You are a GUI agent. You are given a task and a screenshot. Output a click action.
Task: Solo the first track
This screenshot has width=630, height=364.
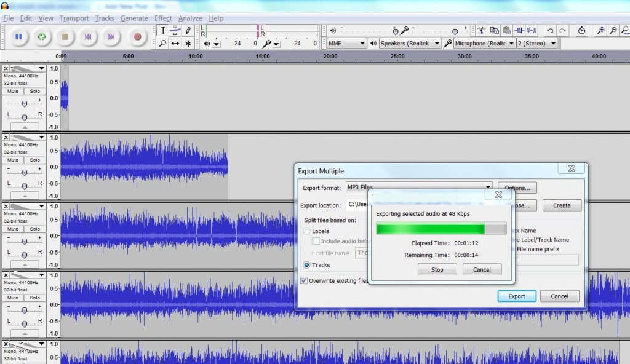[35, 91]
